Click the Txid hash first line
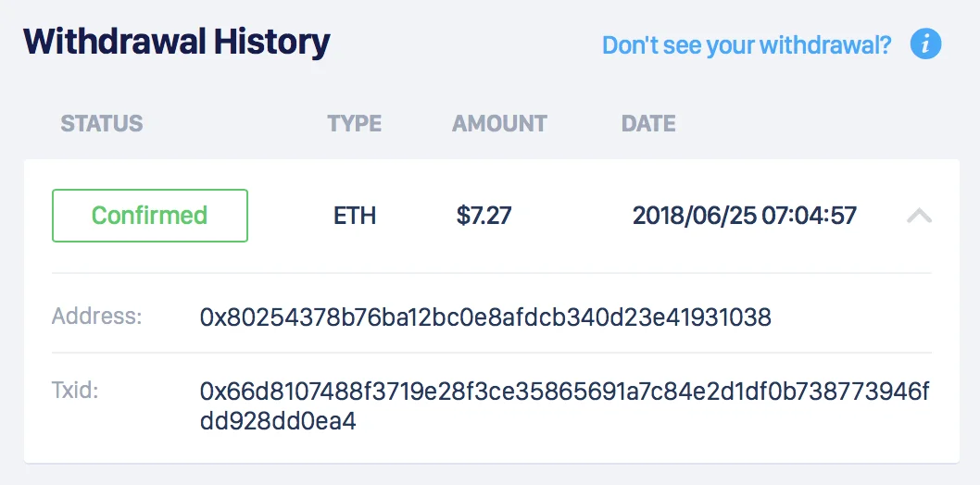 [x=565, y=392]
